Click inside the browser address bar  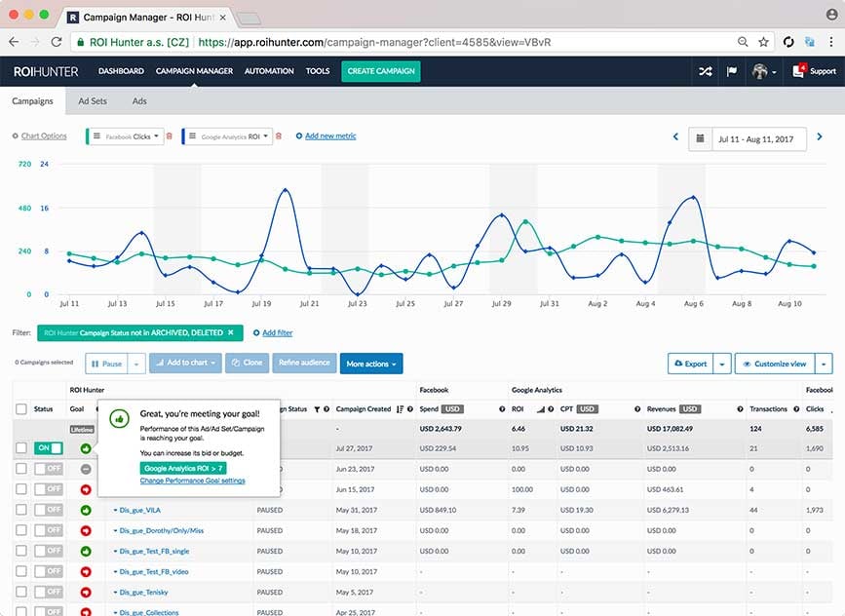[x=390, y=42]
